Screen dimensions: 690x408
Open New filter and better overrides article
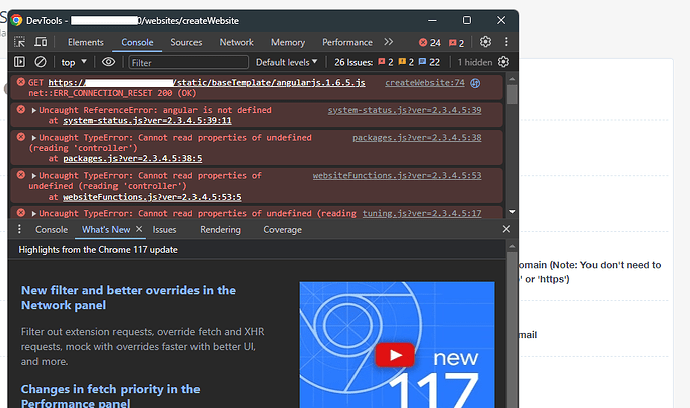(128, 298)
